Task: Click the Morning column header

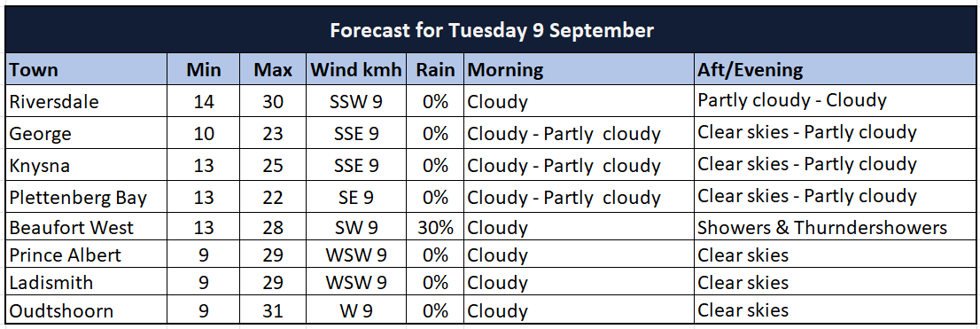Action: [x=579, y=69]
